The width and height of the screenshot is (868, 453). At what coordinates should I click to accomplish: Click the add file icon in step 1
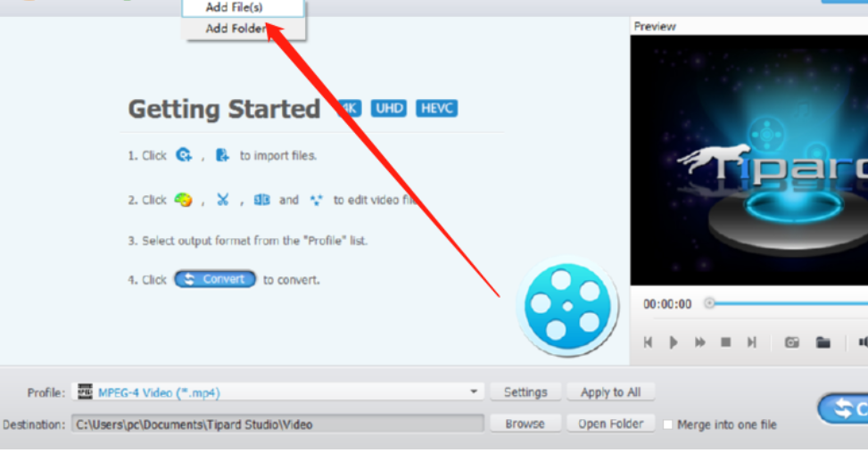click(184, 155)
